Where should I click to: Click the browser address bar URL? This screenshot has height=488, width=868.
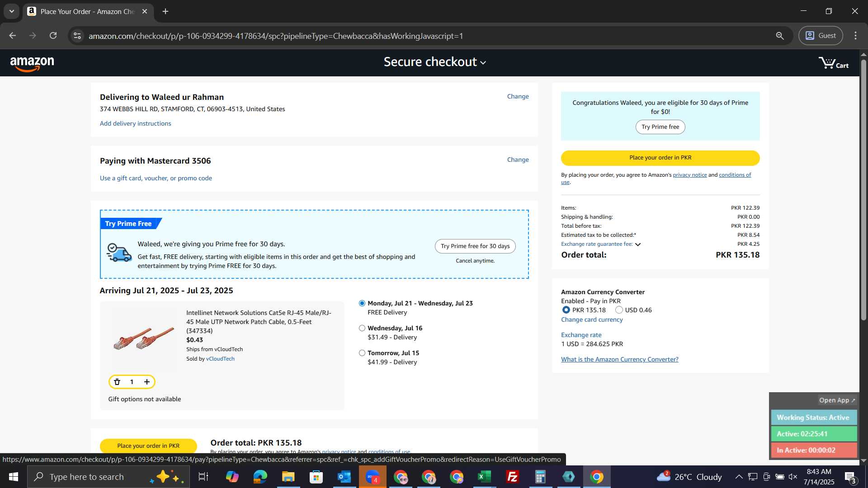click(276, 36)
